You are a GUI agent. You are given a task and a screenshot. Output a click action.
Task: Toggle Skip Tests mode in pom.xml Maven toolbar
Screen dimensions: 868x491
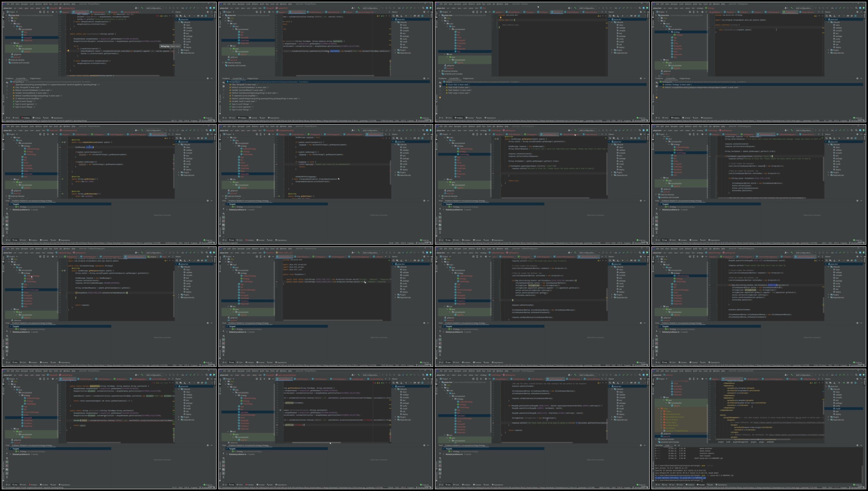point(855,383)
